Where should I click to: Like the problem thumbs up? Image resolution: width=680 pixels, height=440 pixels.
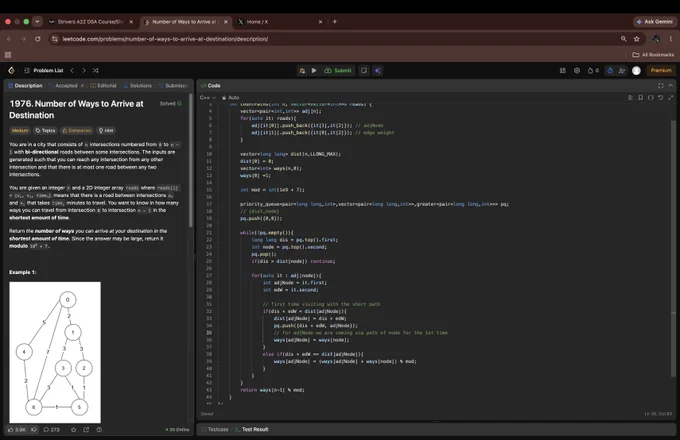(x=17, y=430)
